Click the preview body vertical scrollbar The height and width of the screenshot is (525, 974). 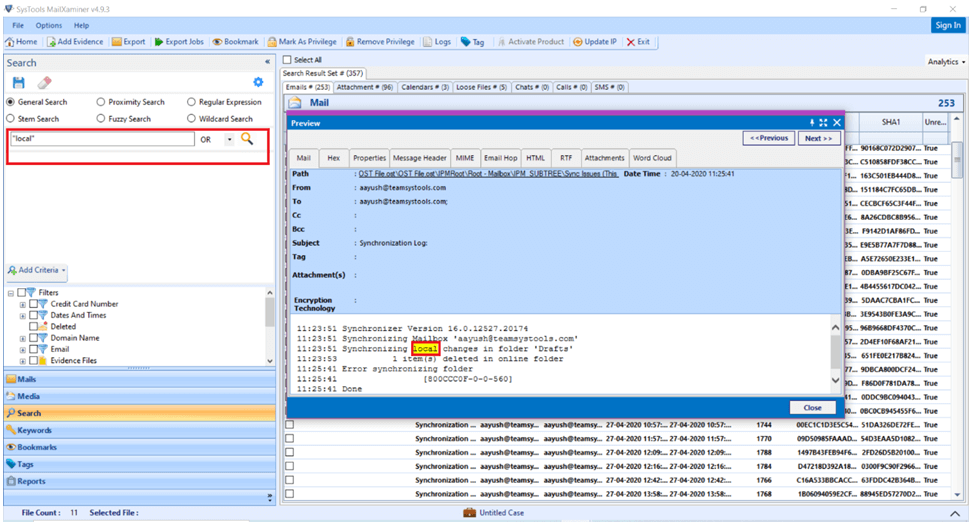click(835, 354)
